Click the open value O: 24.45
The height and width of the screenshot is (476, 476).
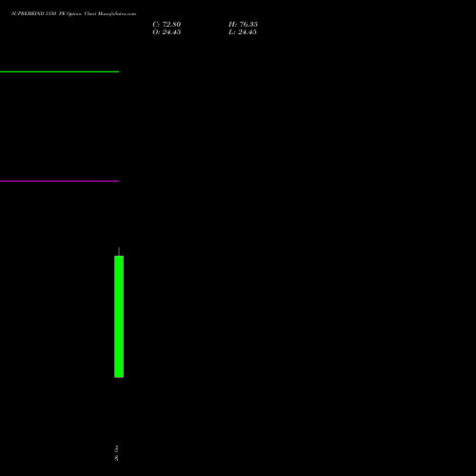[167, 32]
